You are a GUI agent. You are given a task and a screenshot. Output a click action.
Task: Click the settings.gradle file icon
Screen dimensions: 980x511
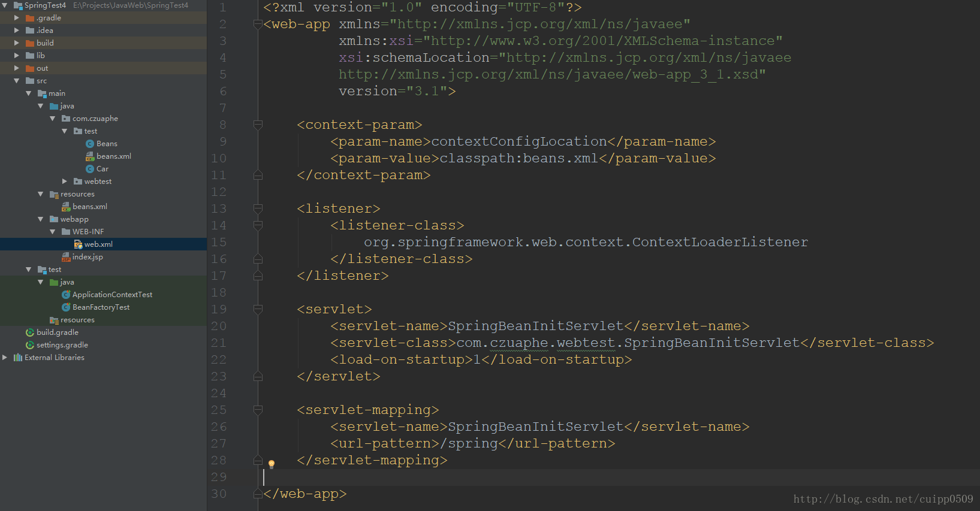point(30,345)
